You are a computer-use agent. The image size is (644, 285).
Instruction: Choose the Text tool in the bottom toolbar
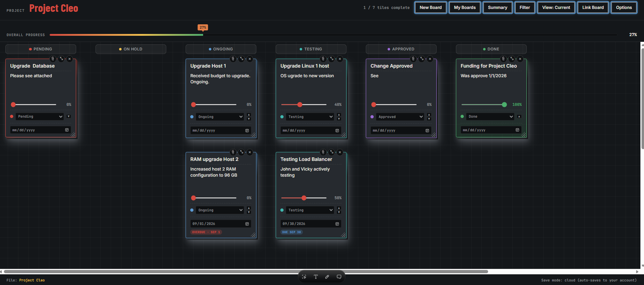coord(316,276)
